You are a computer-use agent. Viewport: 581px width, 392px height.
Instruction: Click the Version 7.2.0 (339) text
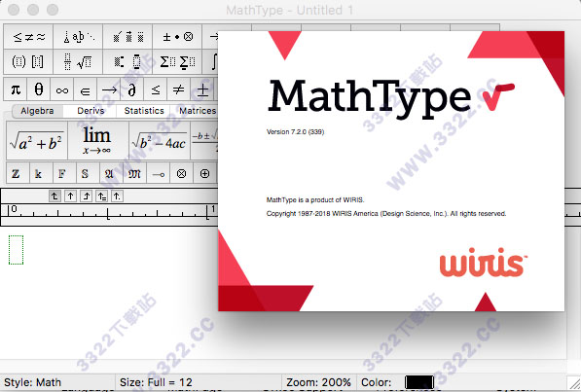pos(295,132)
